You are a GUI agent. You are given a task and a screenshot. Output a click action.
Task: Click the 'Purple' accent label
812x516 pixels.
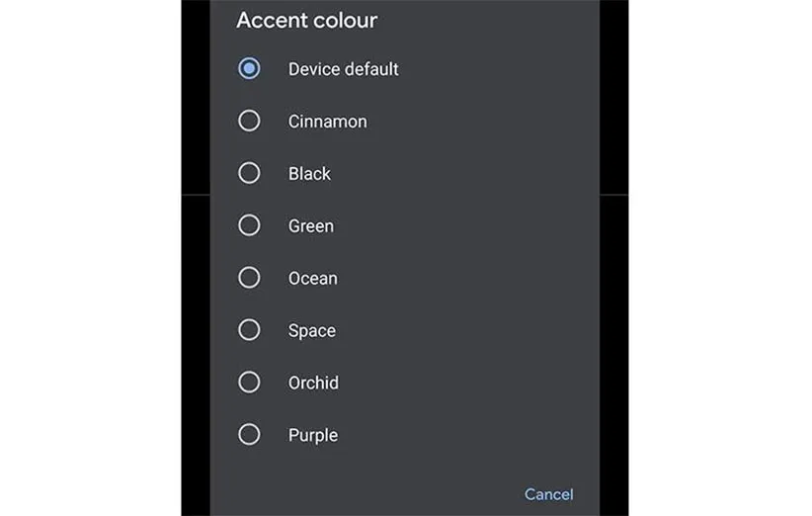[x=312, y=435]
